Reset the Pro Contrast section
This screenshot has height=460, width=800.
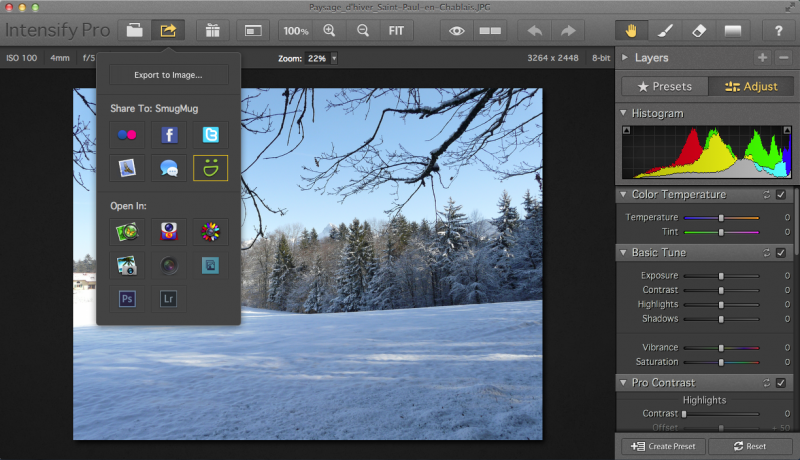point(766,382)
